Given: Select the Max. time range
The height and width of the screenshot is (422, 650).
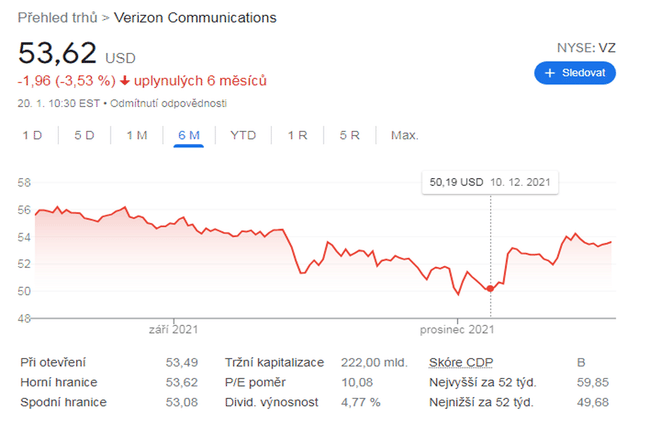Looking at the screenshot, I should 404,135.
